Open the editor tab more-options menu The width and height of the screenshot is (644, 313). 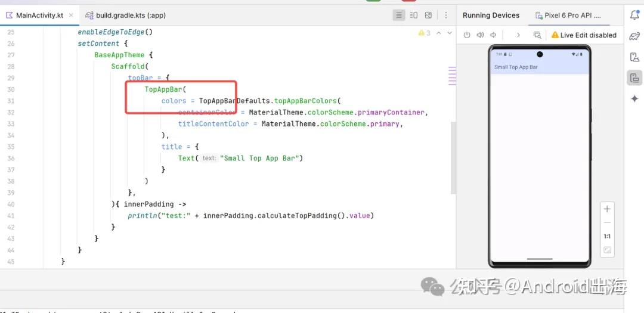tap(445, 16)
